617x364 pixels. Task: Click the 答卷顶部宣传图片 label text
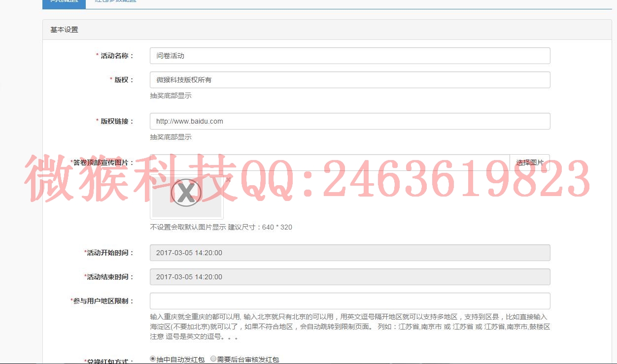pyautogui.click(x=102, y=163)
